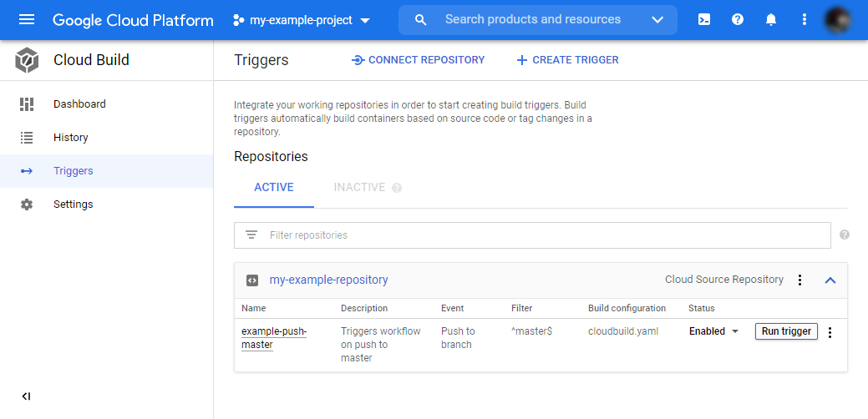Open example-push-master trigger more actions menu
868x419 pixels.
pos(830,331)
